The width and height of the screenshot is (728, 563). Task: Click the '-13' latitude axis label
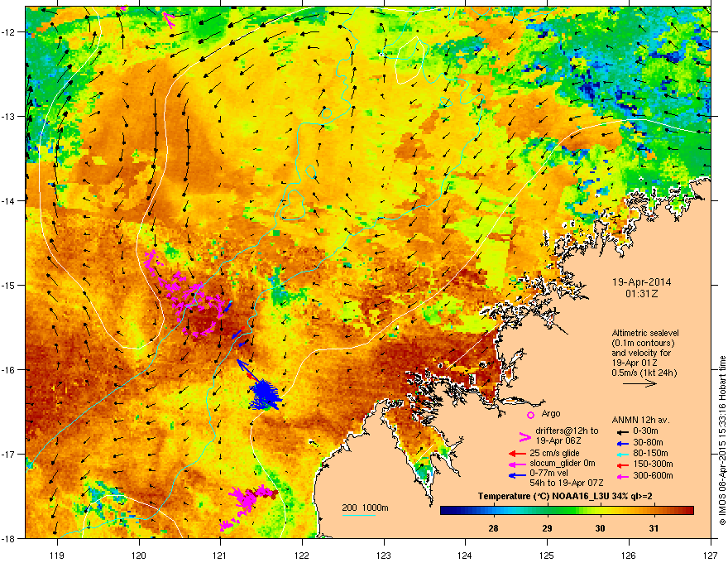tap(9, 117)
